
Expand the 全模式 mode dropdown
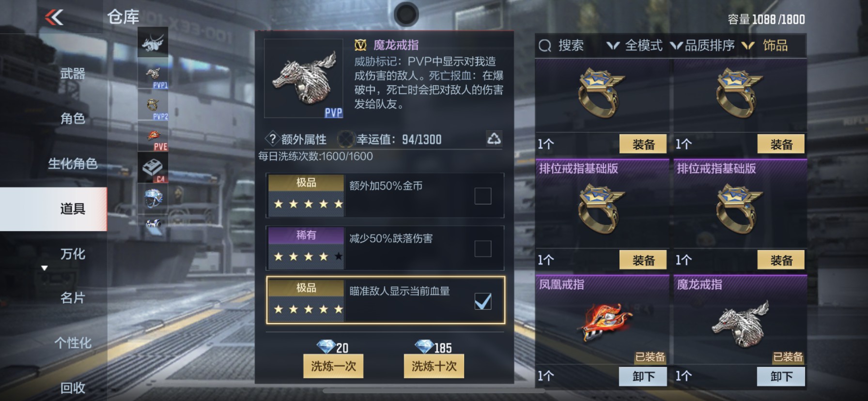pos(635,46)
